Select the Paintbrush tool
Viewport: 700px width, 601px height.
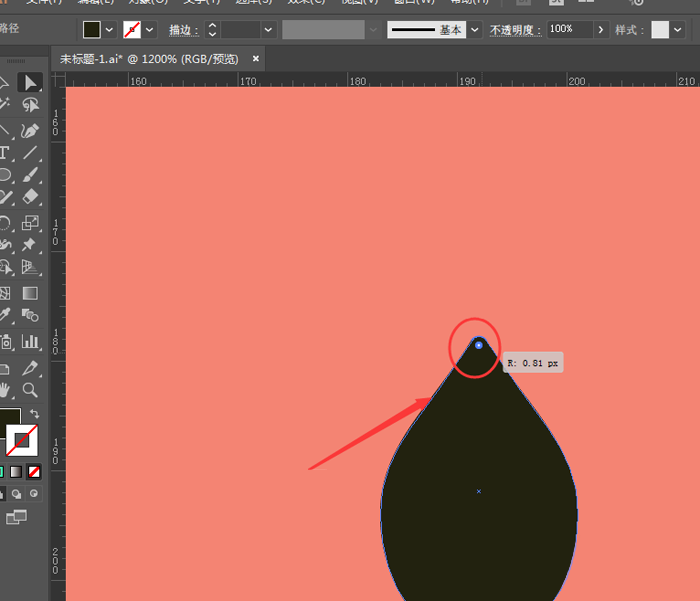[x=30, y=176]
